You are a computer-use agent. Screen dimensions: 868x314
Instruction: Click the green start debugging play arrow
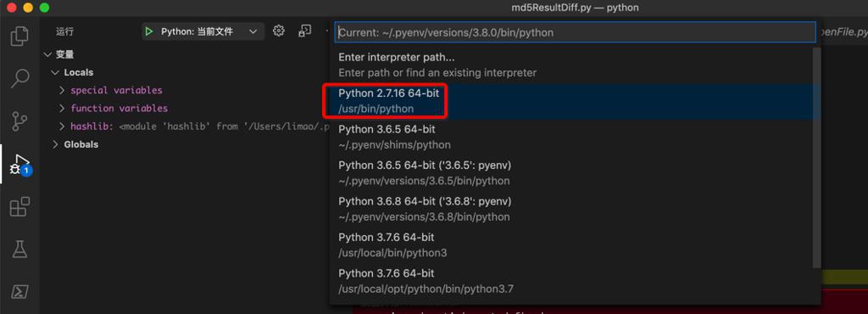click(149, 31)
